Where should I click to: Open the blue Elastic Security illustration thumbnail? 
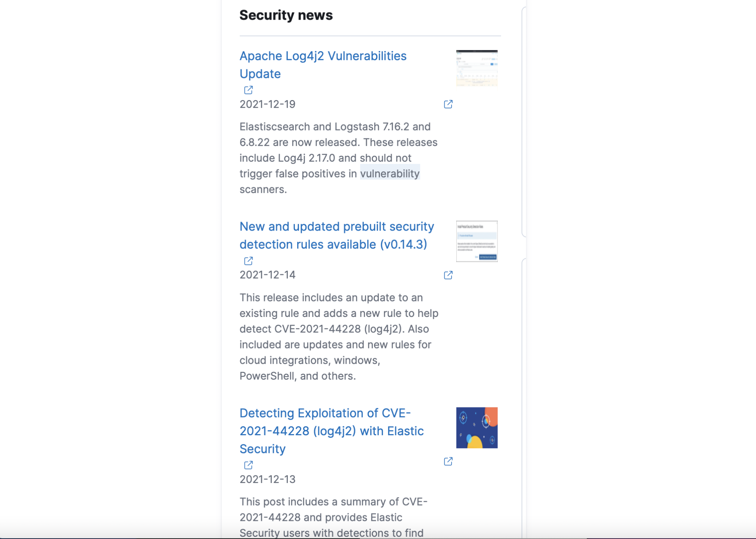pos(477,428)
